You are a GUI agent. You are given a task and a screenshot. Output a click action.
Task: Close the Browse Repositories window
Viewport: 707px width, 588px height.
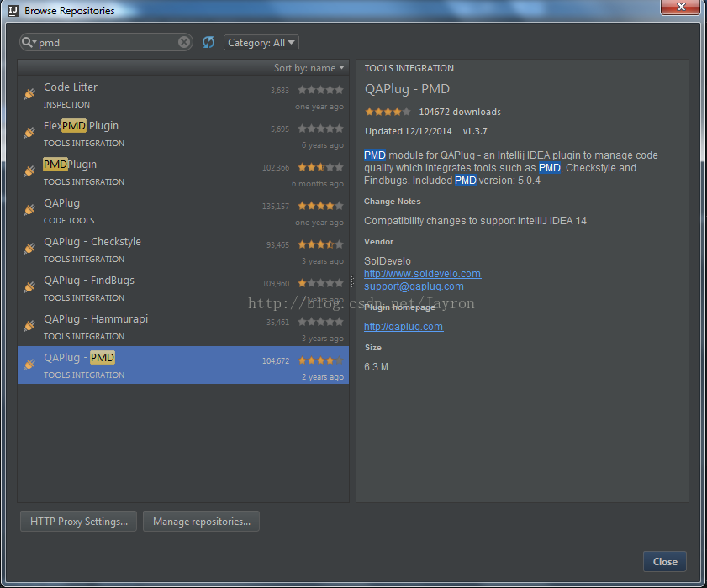pos(680,7)
